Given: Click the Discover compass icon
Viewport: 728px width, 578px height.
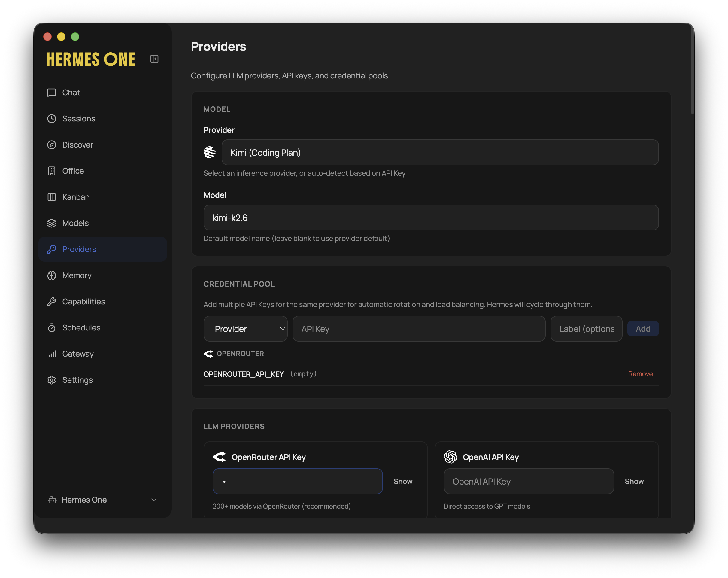Looking at the screenshot, I should pos(52,145).
